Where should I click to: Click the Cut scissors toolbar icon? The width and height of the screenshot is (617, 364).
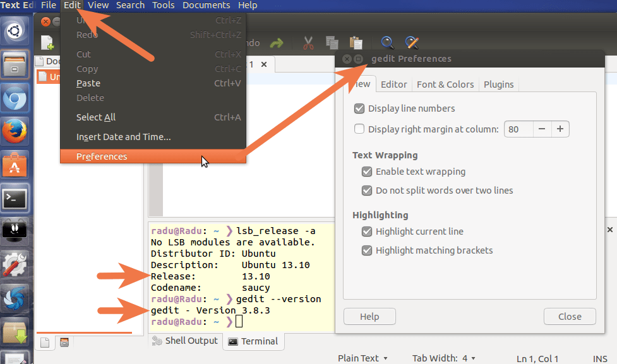(x=308, y=43)
